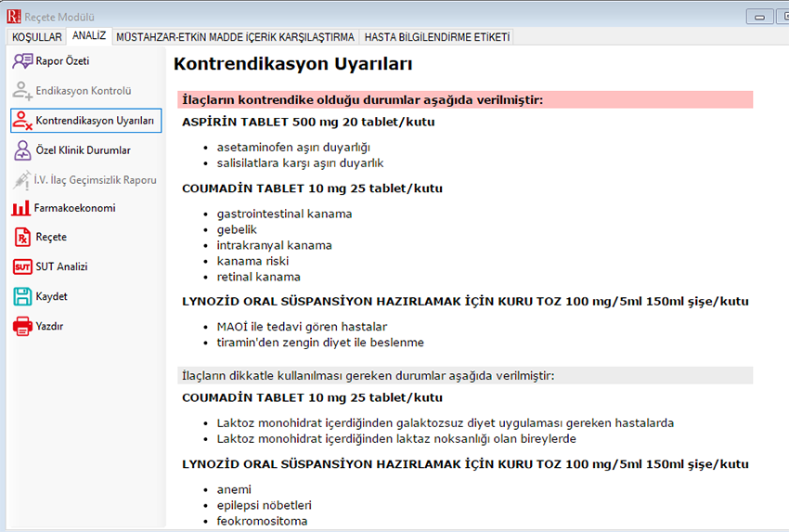Click the ASPİRİN TABLET 500 mg heading
Image resolution: width=789 pixels, height=532 pixels.
(x=308, y=122)
